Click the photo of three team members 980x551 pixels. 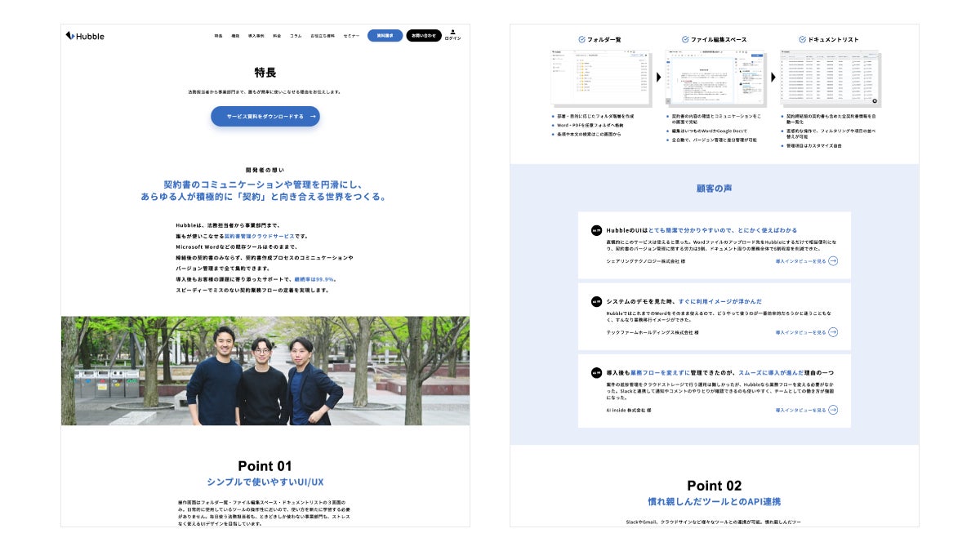pyautogui.click(x=265, y=371)
